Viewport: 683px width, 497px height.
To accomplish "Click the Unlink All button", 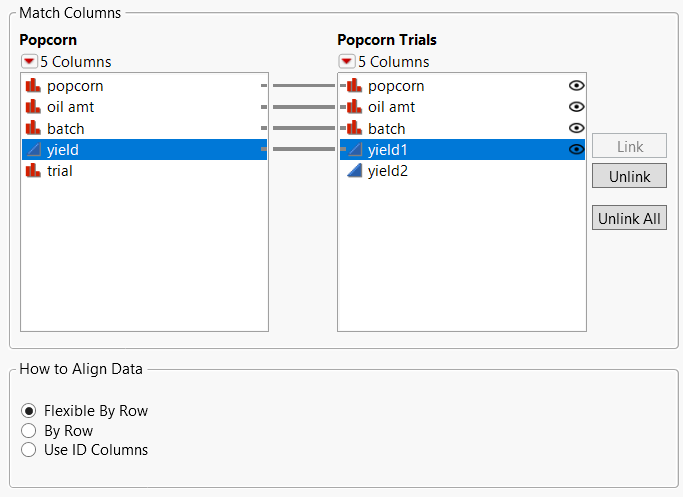I will pos(629,219).
